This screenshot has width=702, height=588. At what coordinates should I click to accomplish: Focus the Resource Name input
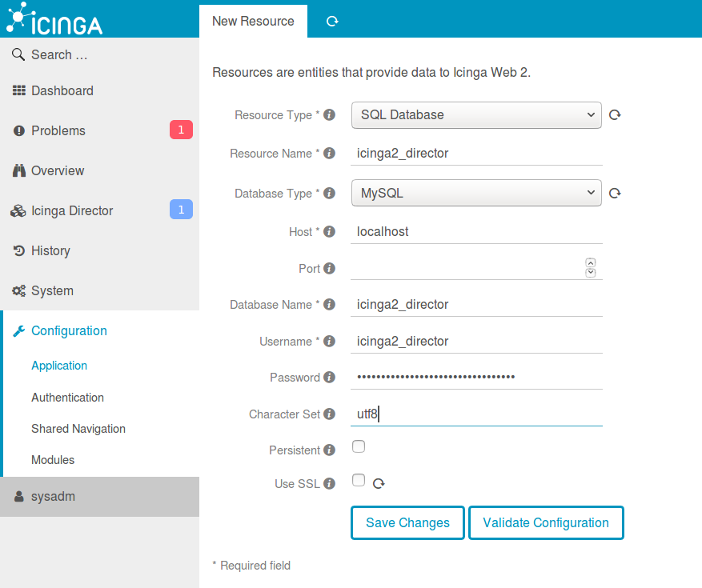476,154
